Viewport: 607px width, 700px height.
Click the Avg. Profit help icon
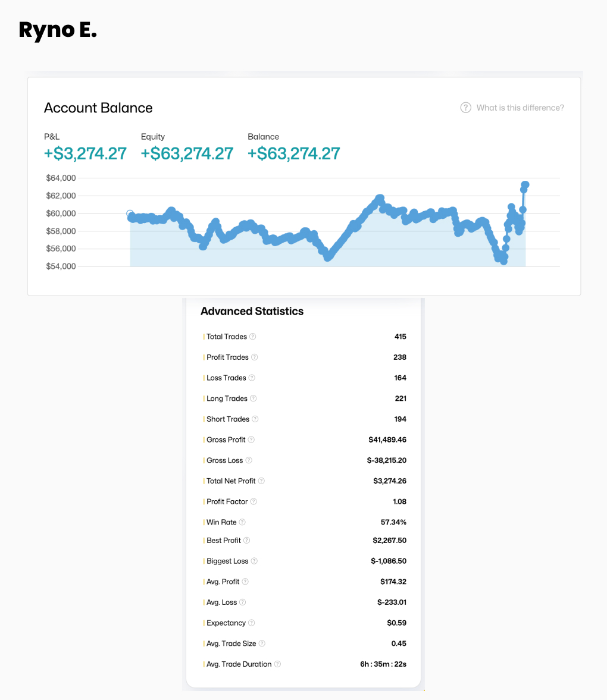pyautogui.click(x=245, y=582)
